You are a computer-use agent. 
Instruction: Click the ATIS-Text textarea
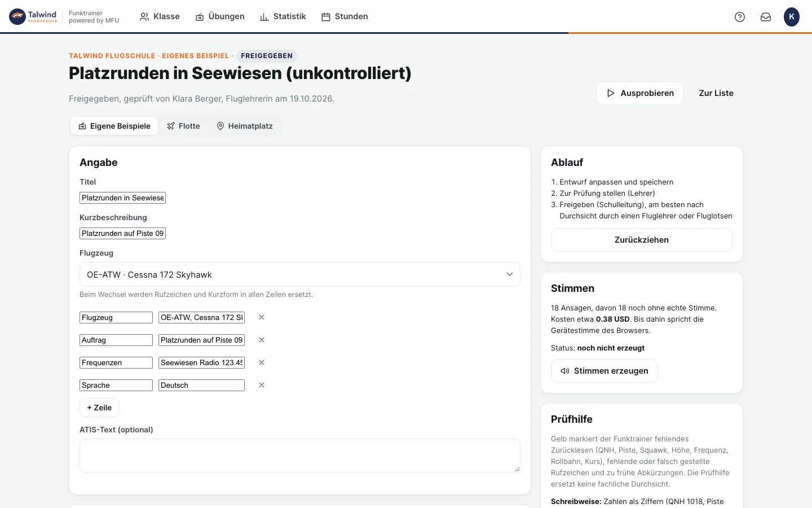point(300,456)
